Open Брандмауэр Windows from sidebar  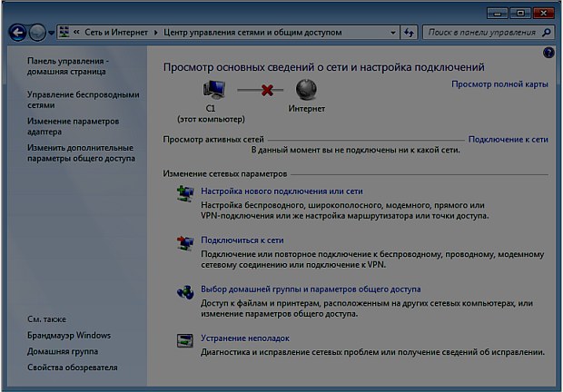pyautogui.click(x=69, y=336)
